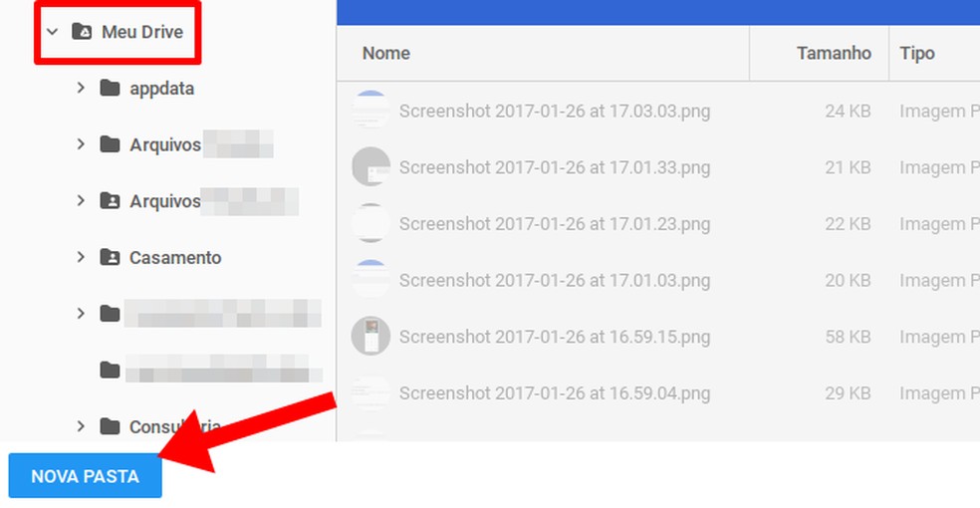This screenshot has width=980, height=508.
Task: Select the Meu Drive tree item
Action: 141,32
